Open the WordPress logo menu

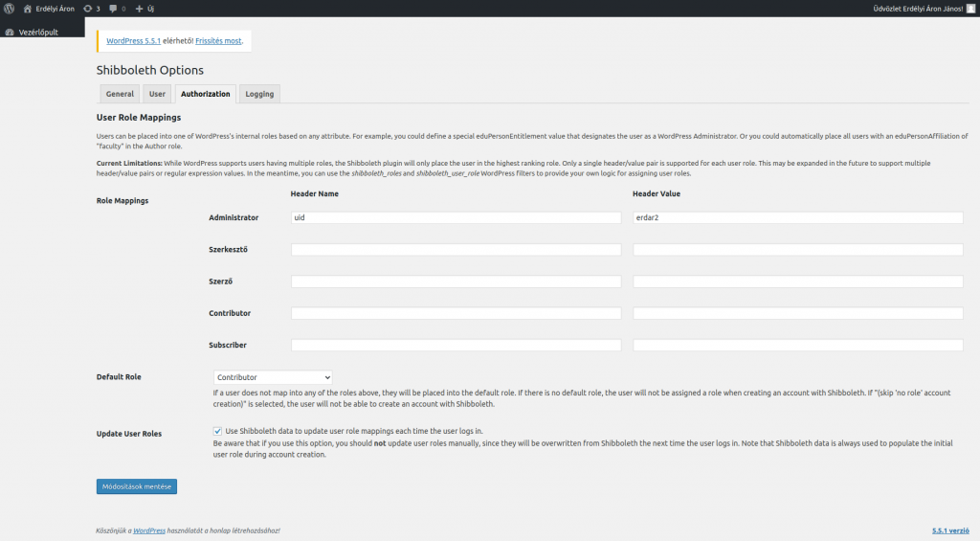[x=9, y=9]
